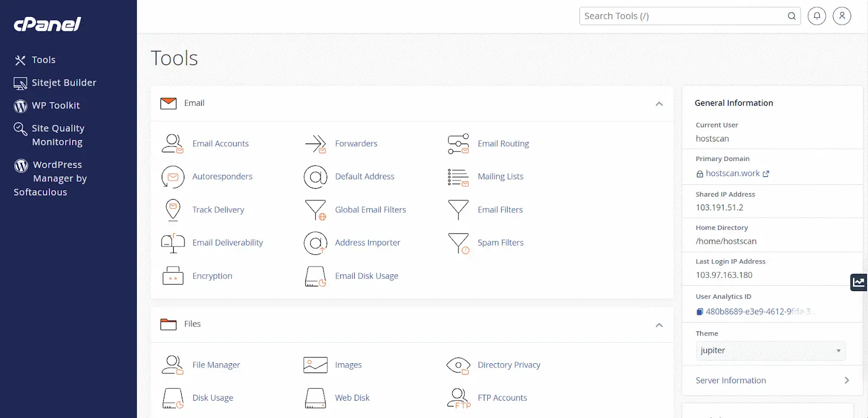Select the shared IP address 103.191.51.2

[719, 208]
